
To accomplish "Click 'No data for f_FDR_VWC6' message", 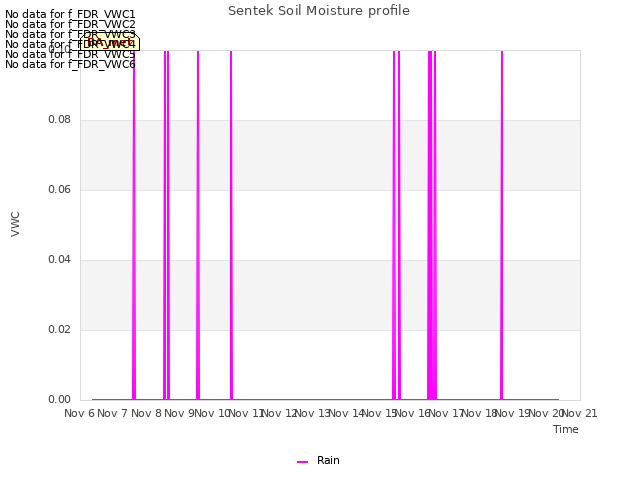I will tap(70, 64).
